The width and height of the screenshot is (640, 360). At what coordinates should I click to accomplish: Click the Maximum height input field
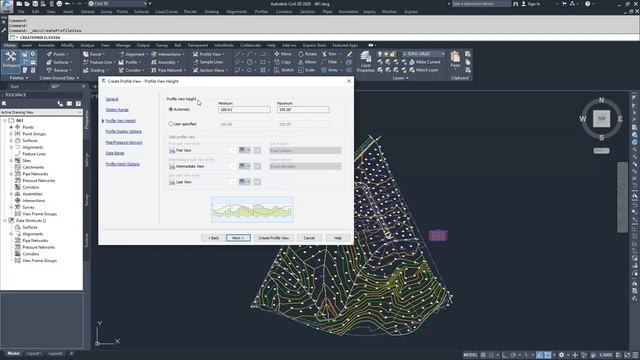coord(303,109)
